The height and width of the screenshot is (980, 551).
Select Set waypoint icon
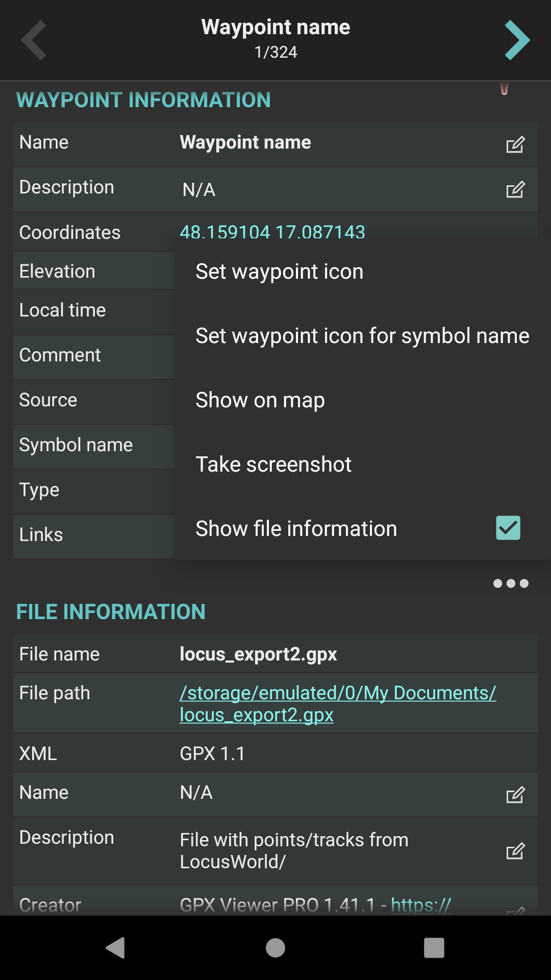tap(280, 272)
